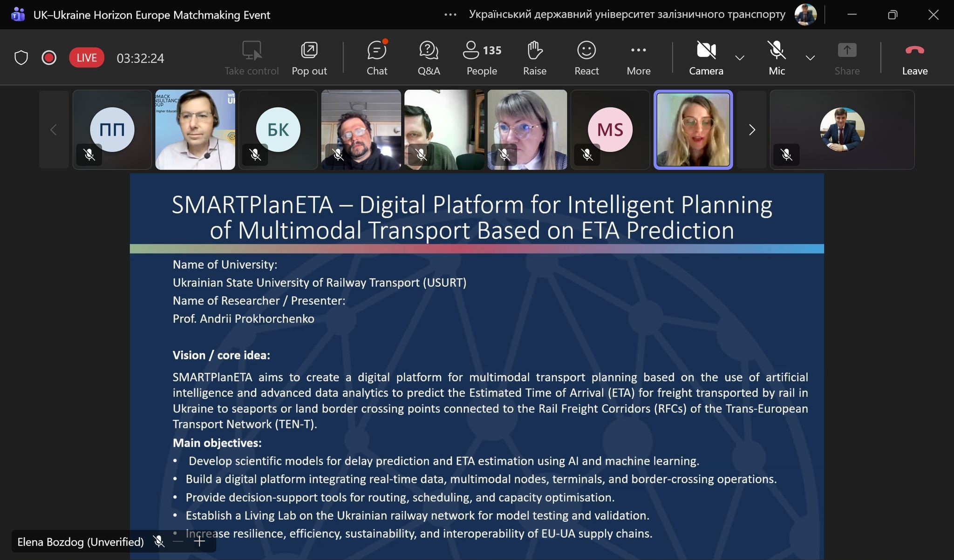954x560 pixels.
Task: Zoom in the shared content with plus
Action: [199, 541]
